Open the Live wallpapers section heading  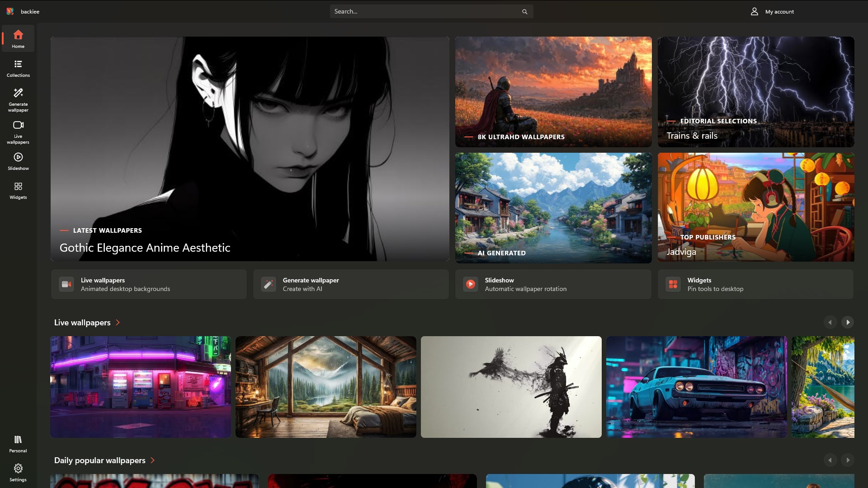click(x=82, y=323)
